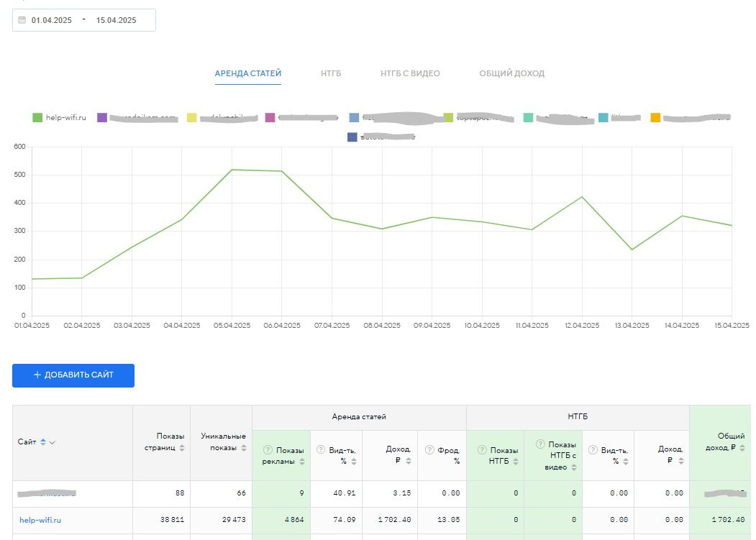756x540 pixels.
Task: Click the calendar icon in date range field
Action: [x=22, y=20]
